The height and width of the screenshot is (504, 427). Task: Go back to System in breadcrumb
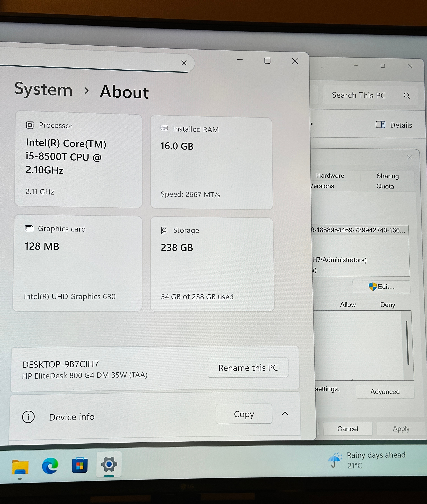43,89
